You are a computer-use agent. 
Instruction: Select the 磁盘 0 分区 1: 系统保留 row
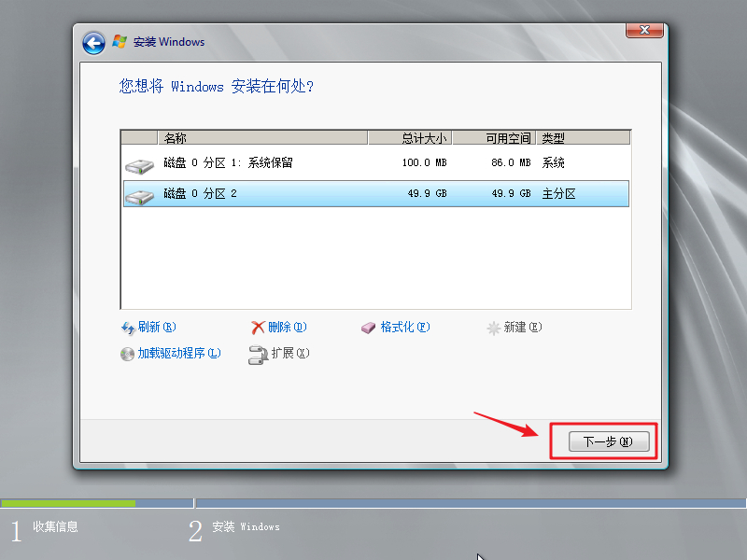(x=373, y=163)
